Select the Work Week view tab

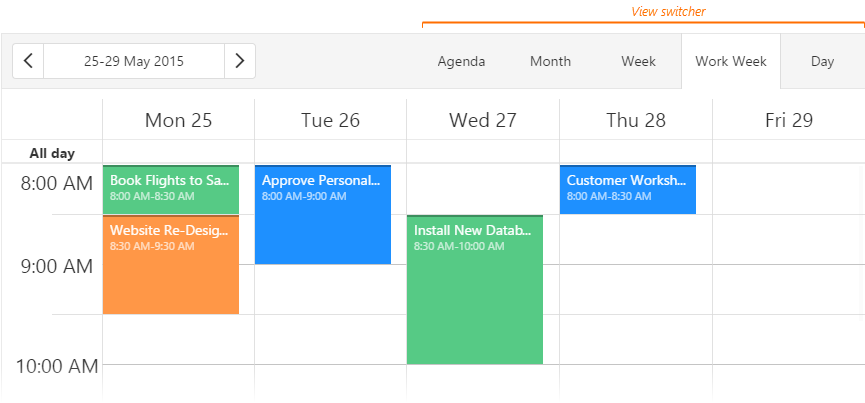click(x=731, y=61)
